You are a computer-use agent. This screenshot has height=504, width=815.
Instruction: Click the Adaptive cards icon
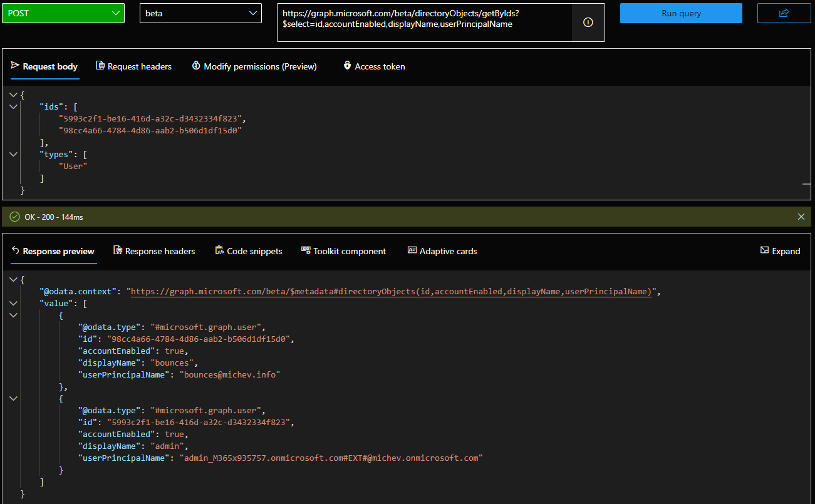click(412, 250)
